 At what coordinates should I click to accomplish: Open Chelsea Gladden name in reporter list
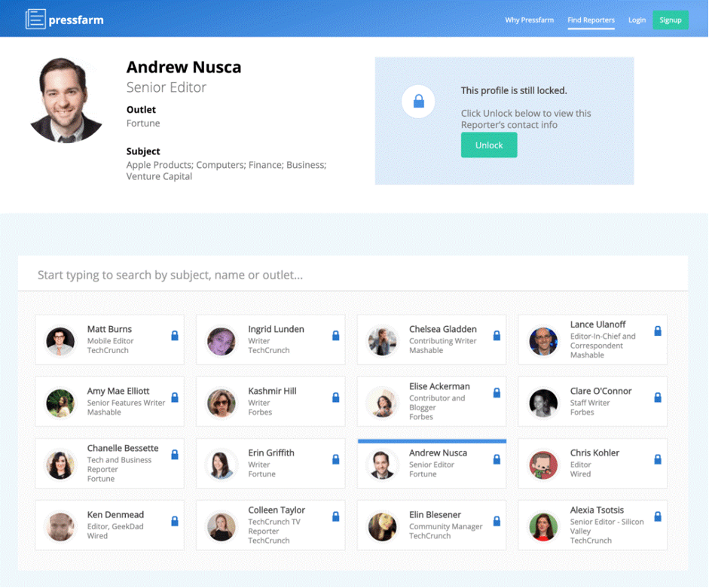443,329
